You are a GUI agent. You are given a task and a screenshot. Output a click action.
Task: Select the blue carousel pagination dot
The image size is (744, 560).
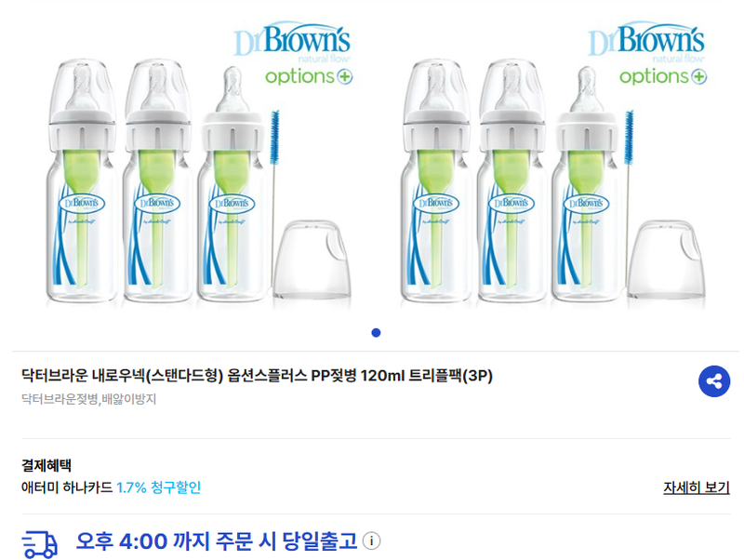[x=376, y=333]
